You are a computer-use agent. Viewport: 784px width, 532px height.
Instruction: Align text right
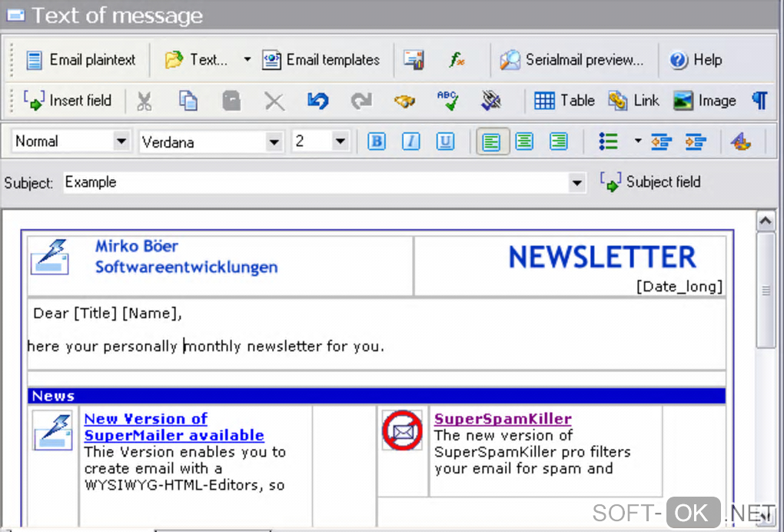click(x=559, y=141)
